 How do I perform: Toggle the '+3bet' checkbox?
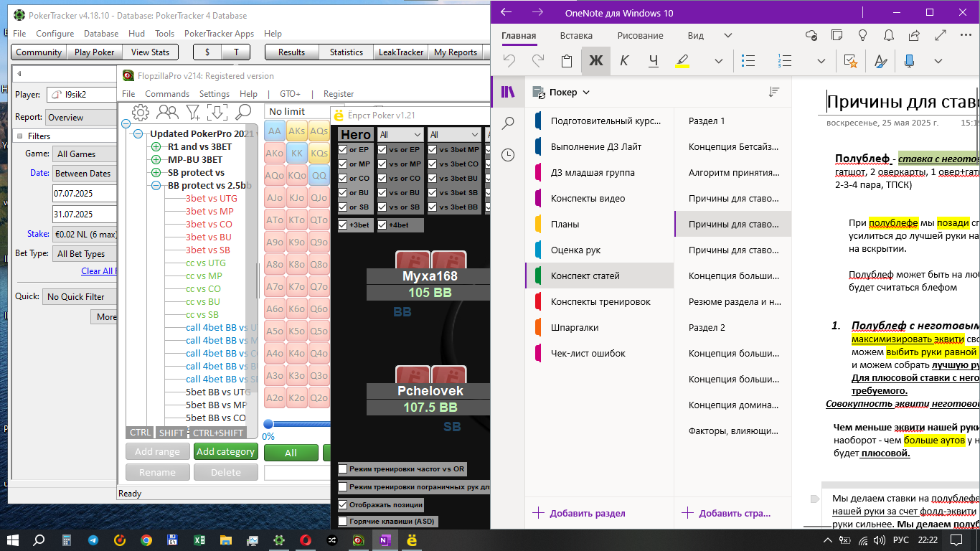pyautogui.click(x=344, y=225)
